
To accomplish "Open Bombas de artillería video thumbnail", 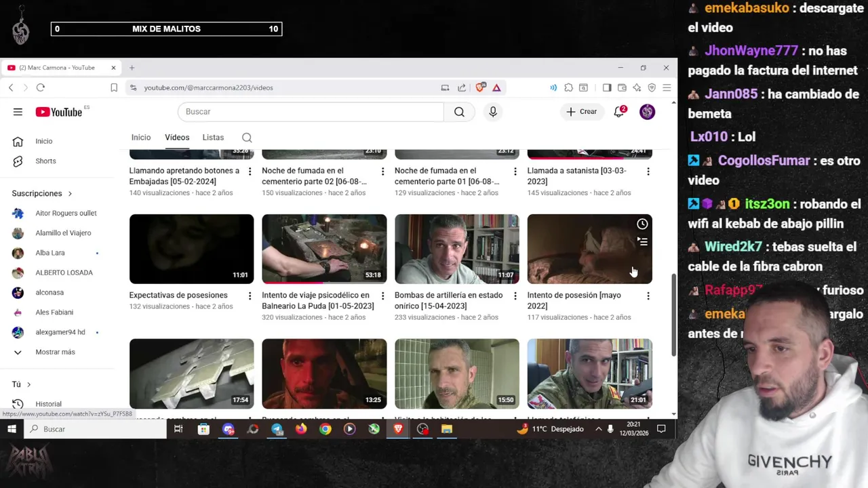I will tap(457, 249).
